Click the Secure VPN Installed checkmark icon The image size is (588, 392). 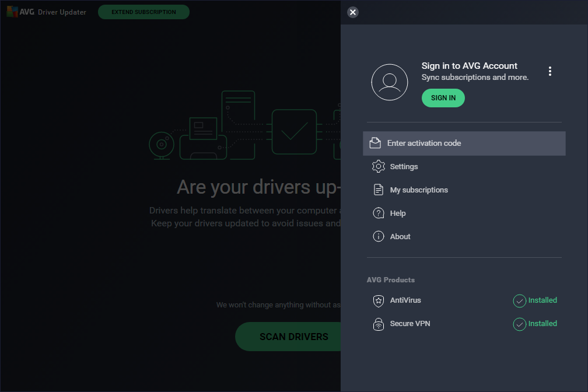pos(519,324)
